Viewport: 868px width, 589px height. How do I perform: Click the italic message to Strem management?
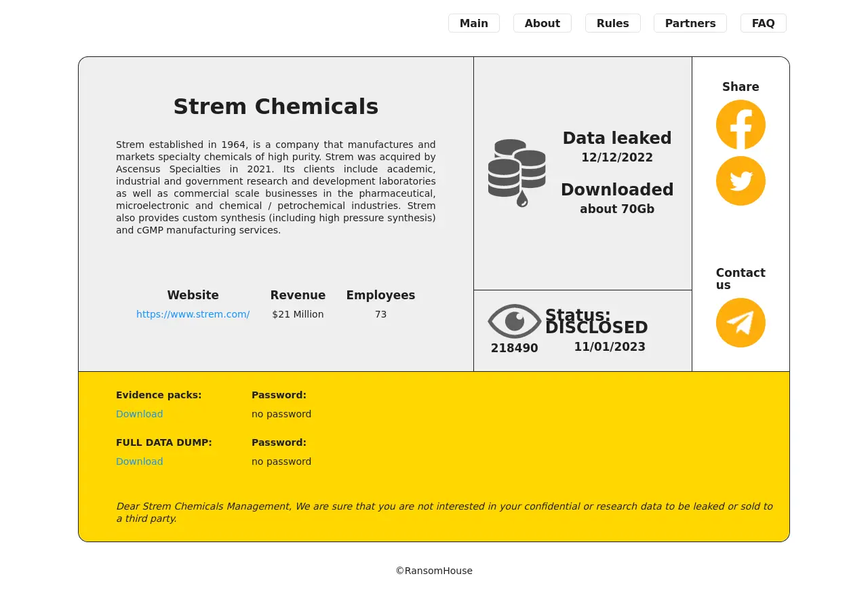(x=443, y=512)
